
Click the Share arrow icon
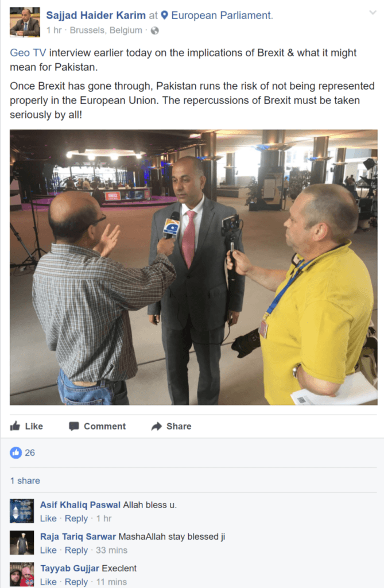(x=156, y=427)
